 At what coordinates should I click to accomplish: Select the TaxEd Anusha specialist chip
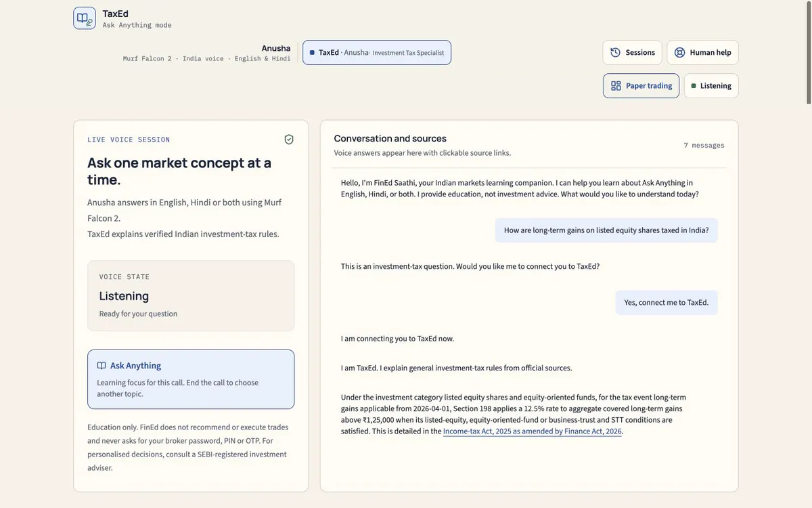coord(377,53)
